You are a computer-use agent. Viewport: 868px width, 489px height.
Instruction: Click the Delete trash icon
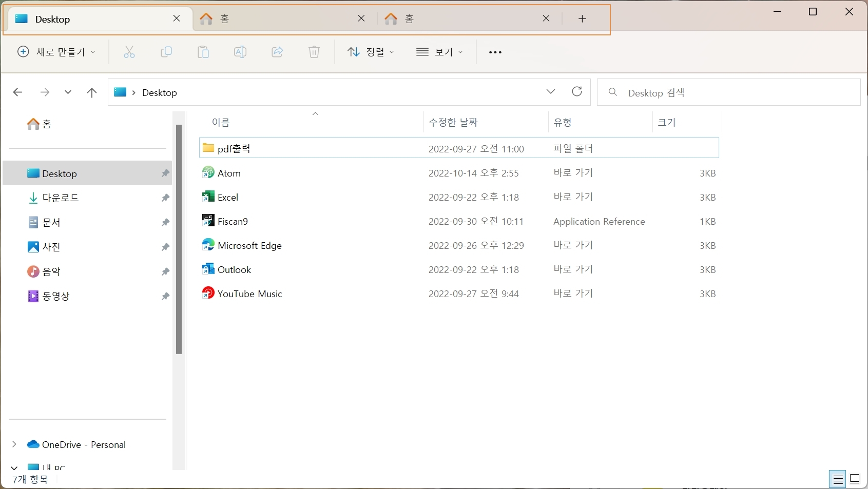pyautogui.click(x=314, y=52)
